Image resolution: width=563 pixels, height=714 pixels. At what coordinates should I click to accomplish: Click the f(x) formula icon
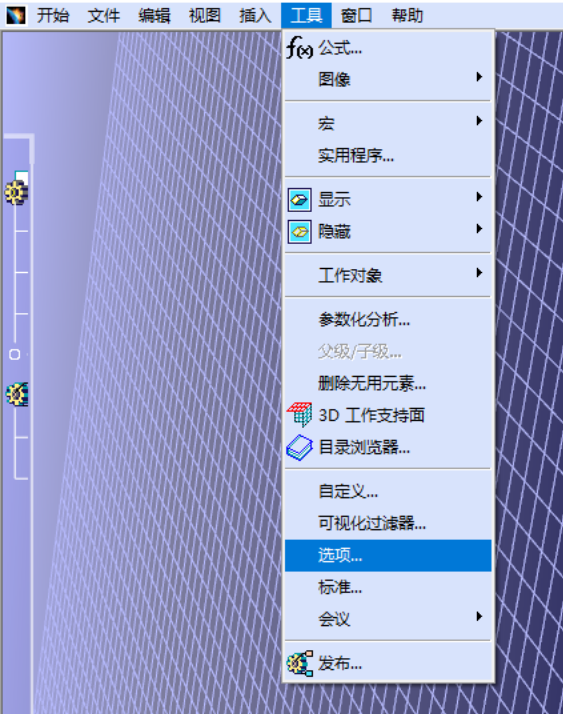point(299,47)
